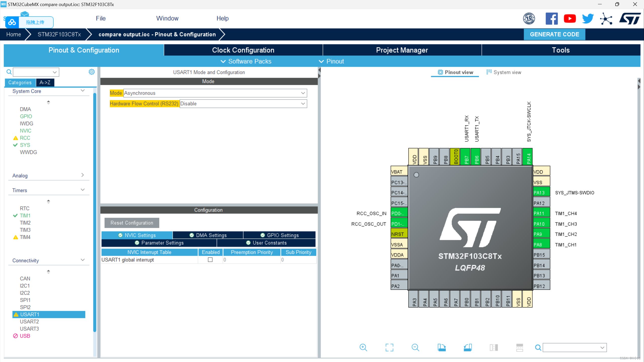Select TIM4 in the Timers list
The height and width of the screenshot is (362, 644).
[25, 237]
